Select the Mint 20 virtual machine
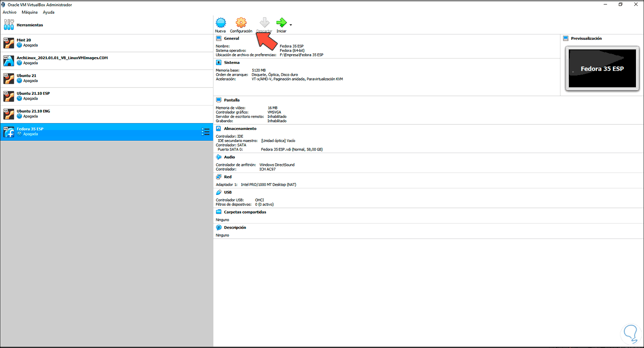The height and width of the screenshot is (348, 644). click(x=106, y=43)
